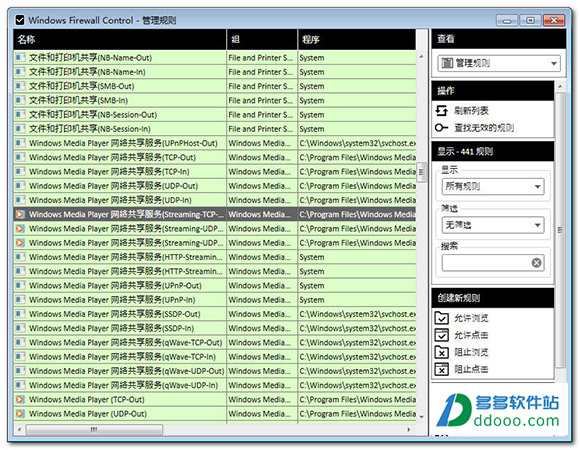Open the 显示 dropdown showing 所有规则

pos(493,186)
